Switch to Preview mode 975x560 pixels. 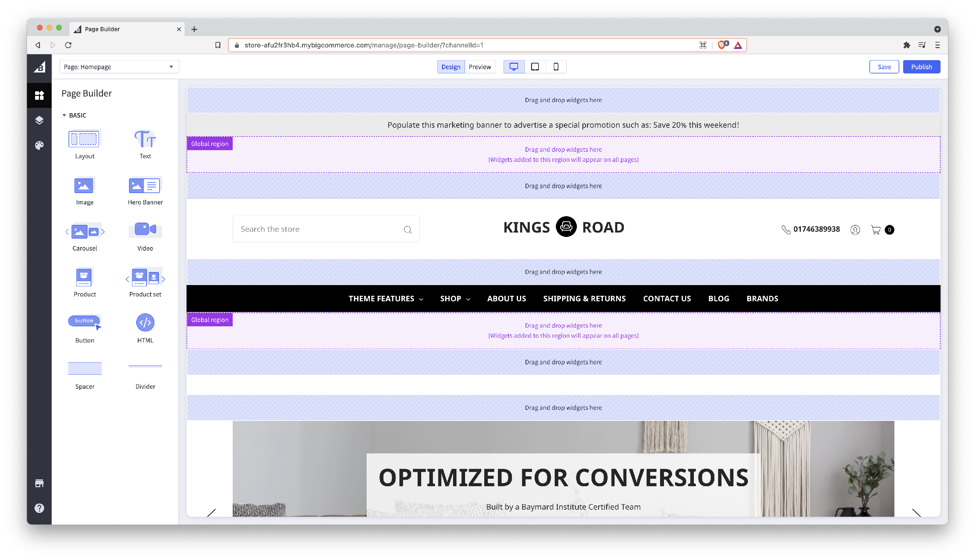[x=480, y=67]
